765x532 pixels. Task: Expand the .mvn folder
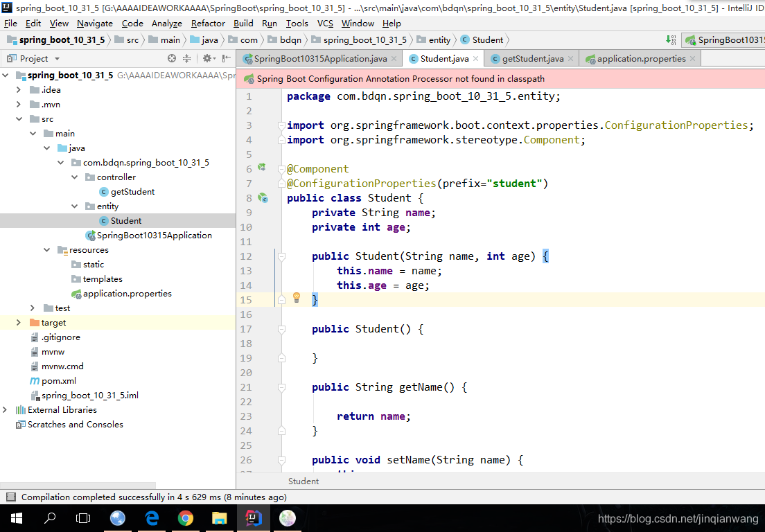click(x=19, y=105)
